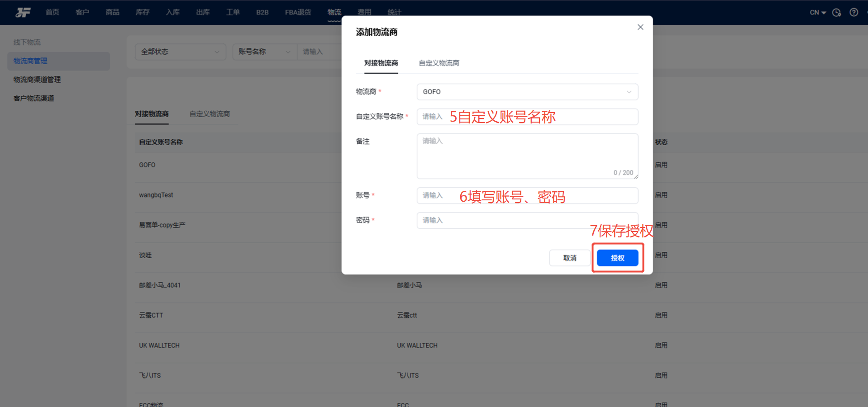Click UK WALLTECH account name cell

pyautogui.click(x=159, y=345)
